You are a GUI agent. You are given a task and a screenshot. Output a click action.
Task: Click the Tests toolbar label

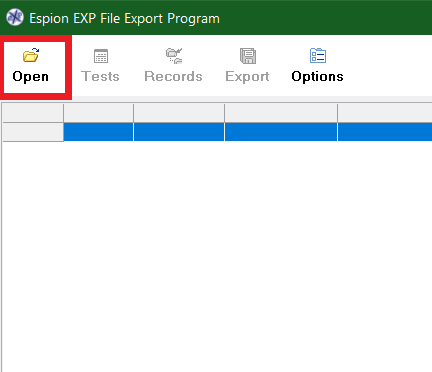click(100, 76)
